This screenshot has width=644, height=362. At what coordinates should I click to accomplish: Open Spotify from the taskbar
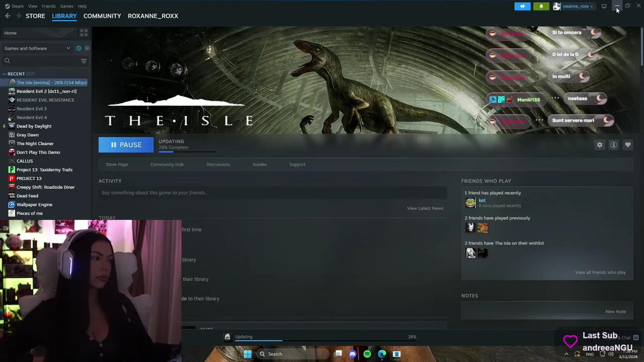[x=367, y=354]
